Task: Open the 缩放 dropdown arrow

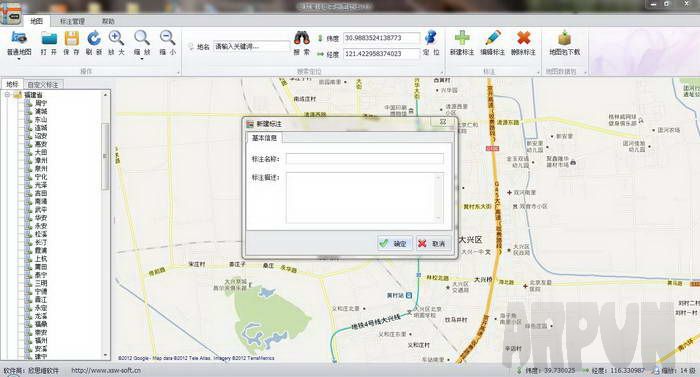Action: [x=142, y=59]
